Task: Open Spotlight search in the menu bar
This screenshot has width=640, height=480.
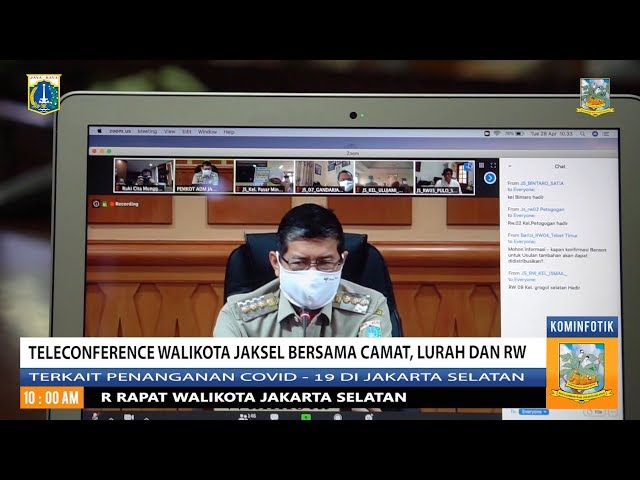Action: coord(582,133)
